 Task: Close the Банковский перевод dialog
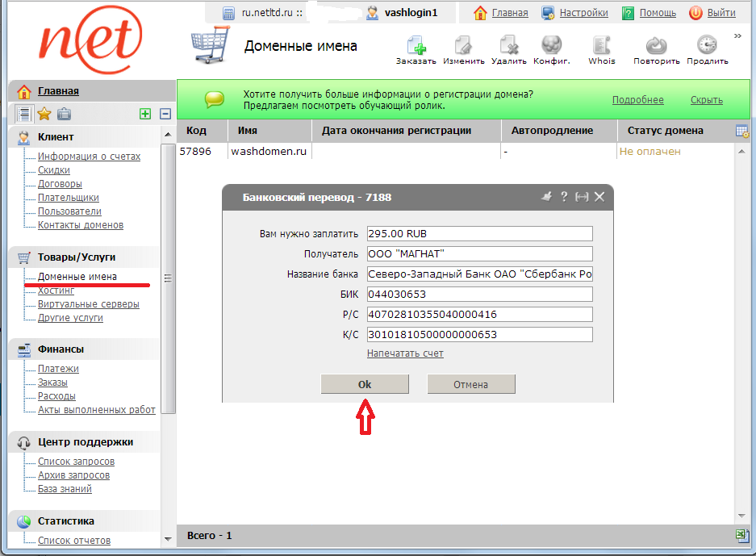pos(599,196)
